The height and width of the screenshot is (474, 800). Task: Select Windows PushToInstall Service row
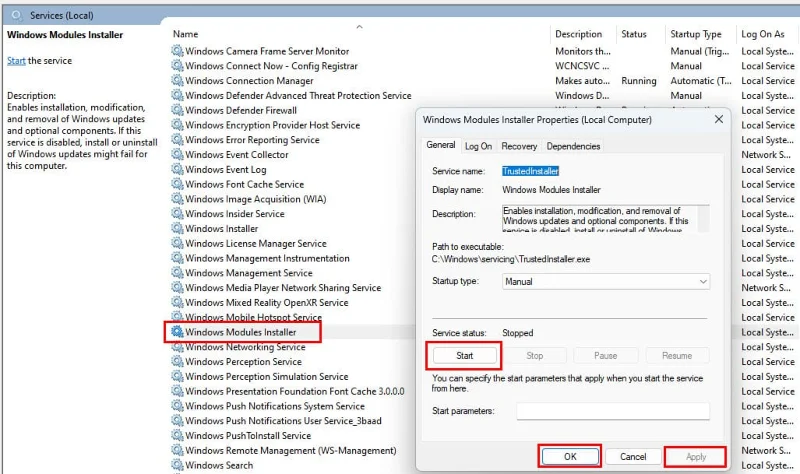248,436
